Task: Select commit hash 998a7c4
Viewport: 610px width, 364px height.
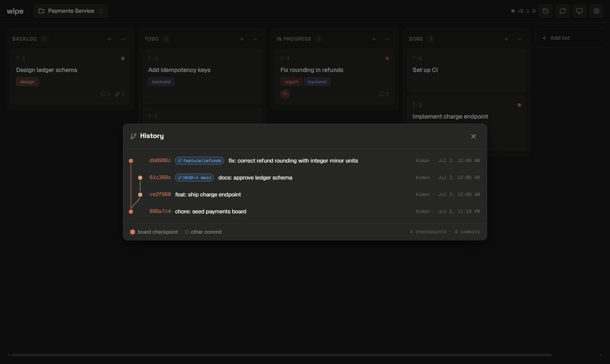Action: (x=160, y=212)
